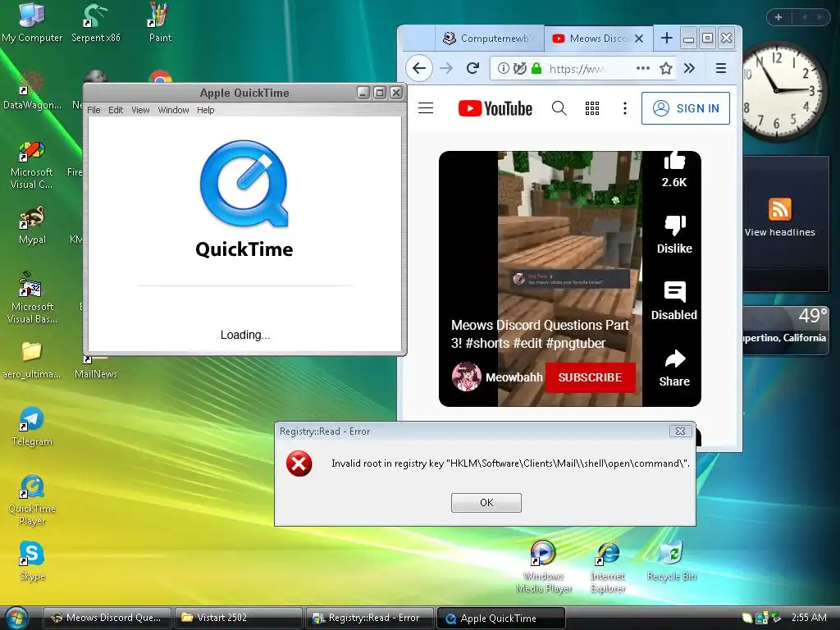Image resolution: width=840 pixels, height=630 pixels.
Task: Open the File menu in QuickTime
Action: (x=94, y=110)
